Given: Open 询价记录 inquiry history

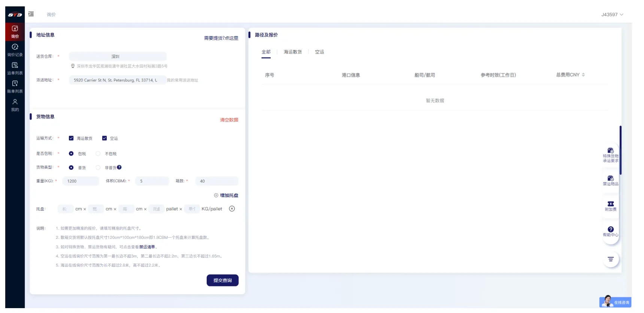Looking at the screenshot, I should click(x=15, y=50).
